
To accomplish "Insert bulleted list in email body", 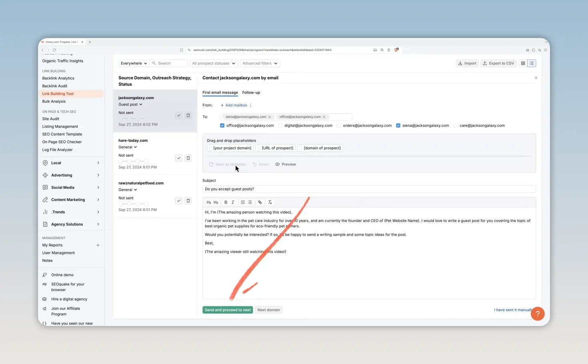I will [250, 202].
